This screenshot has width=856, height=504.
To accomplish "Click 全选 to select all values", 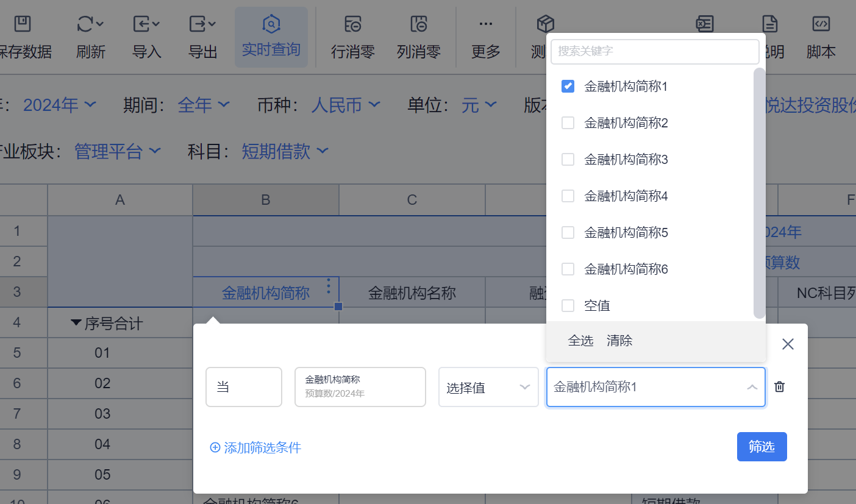I will 580,341.
